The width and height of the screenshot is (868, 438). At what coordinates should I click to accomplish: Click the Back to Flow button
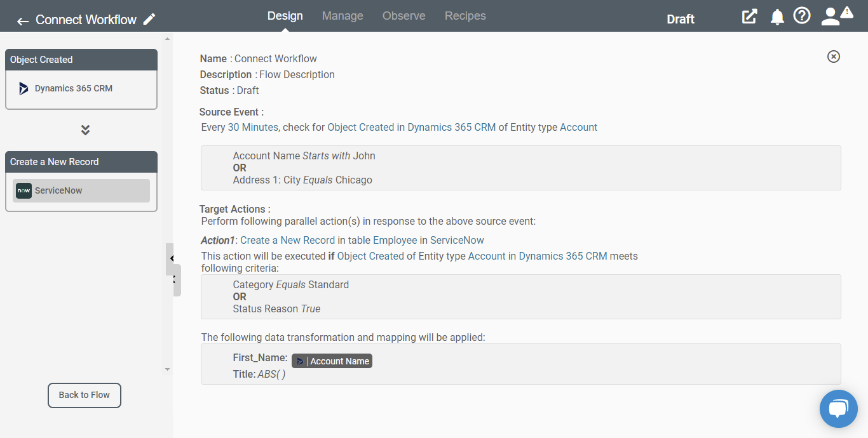pos(85,395)
